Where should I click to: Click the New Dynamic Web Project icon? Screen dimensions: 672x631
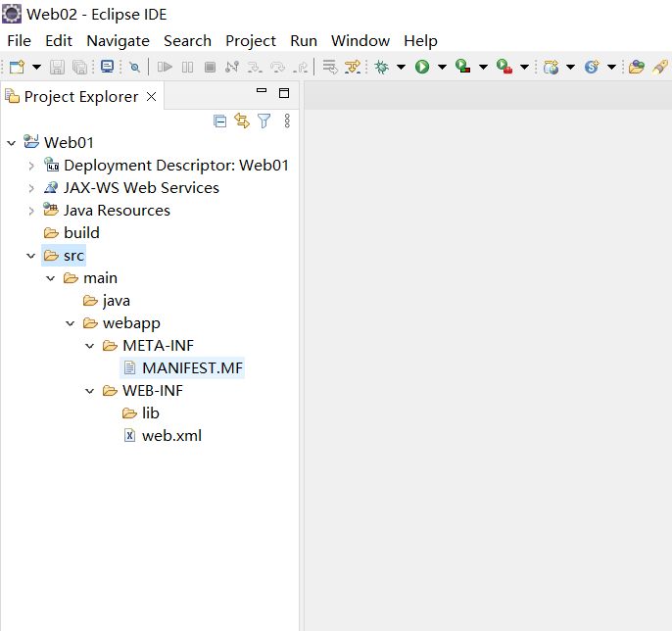point(552,67)
